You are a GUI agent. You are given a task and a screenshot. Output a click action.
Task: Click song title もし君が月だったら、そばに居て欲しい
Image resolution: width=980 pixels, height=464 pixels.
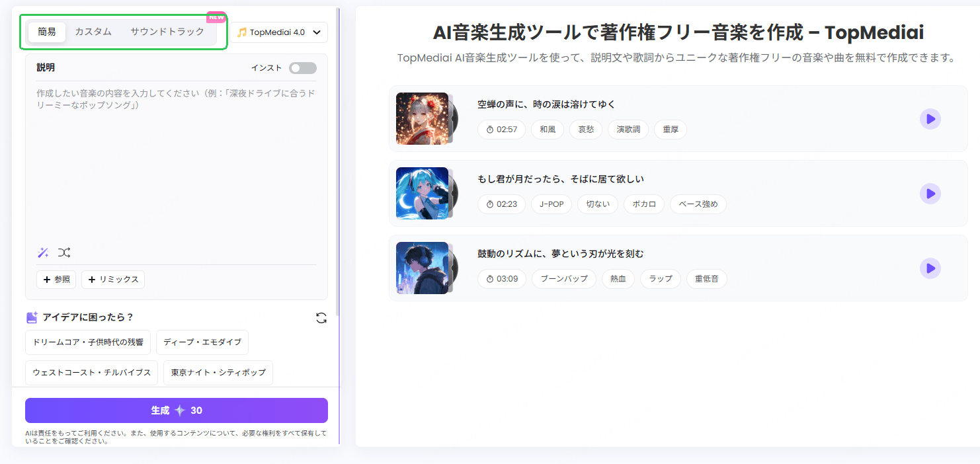point(561,179)
